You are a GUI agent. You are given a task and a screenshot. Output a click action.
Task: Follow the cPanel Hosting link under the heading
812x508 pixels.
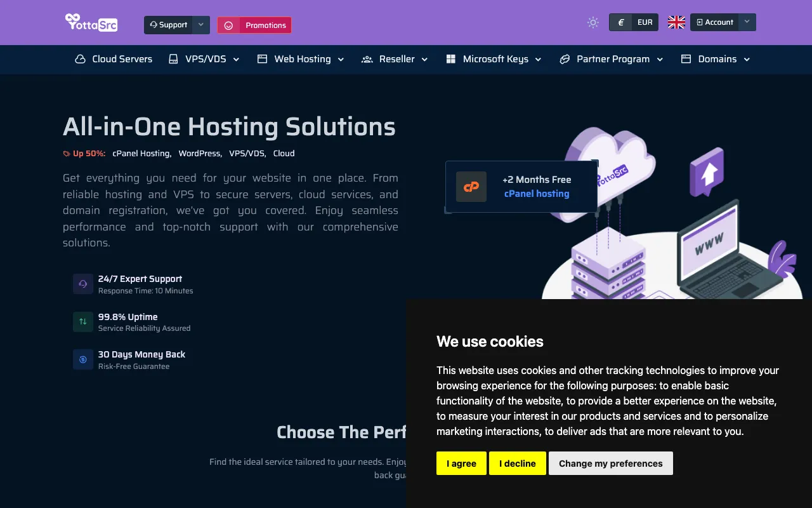(141, 154)
